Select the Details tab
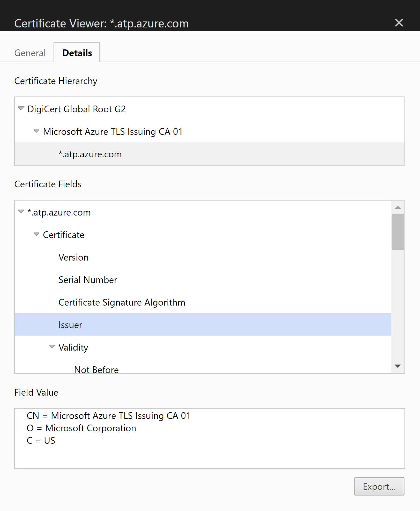 77,53
